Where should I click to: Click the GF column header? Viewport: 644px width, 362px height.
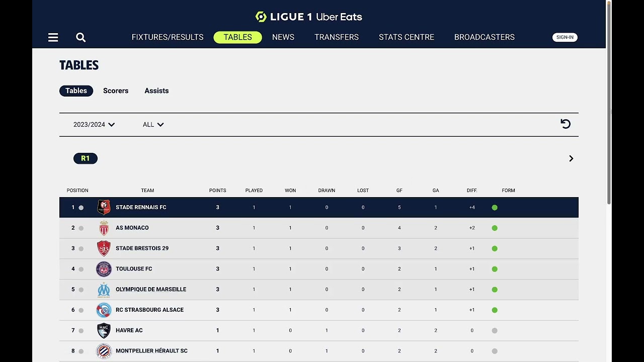click(399, 191)
